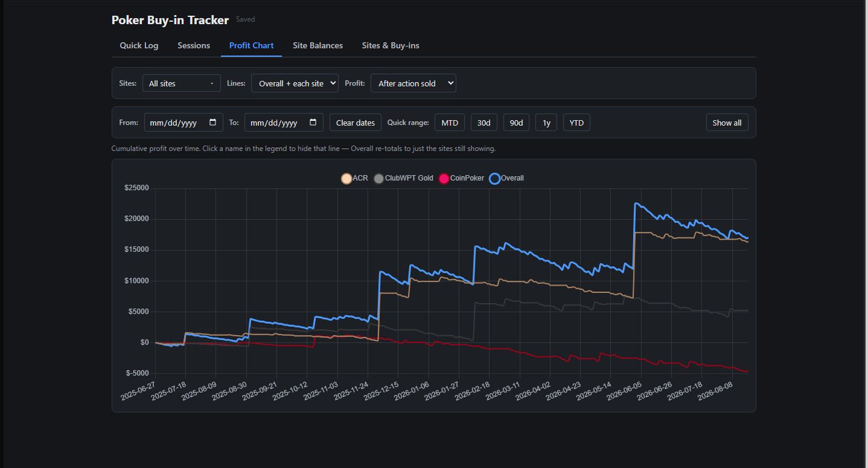Click the 2026-01-06 x-axis date label
The image size is (868, 468).
click(x=412, y=391)
